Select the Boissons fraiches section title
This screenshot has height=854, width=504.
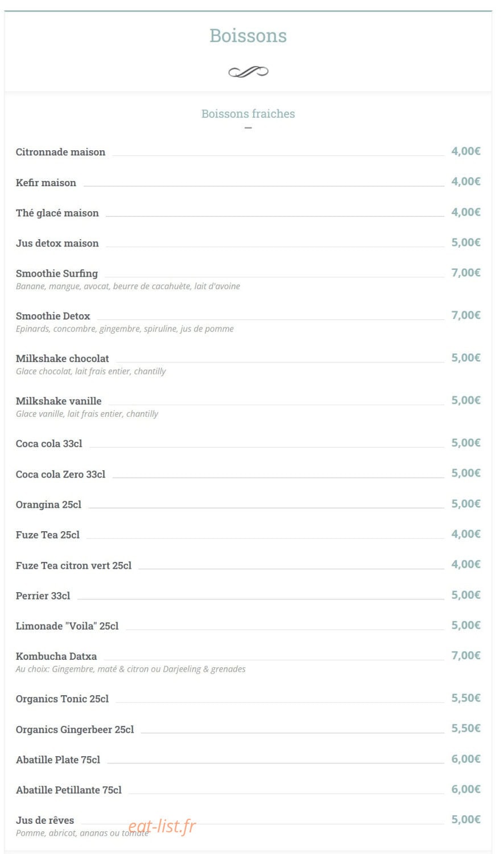(x=248, y=113)
